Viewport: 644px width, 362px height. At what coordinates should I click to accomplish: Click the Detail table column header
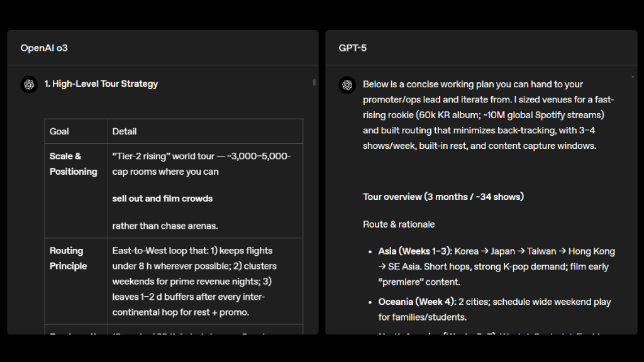[x=125, y=131]
